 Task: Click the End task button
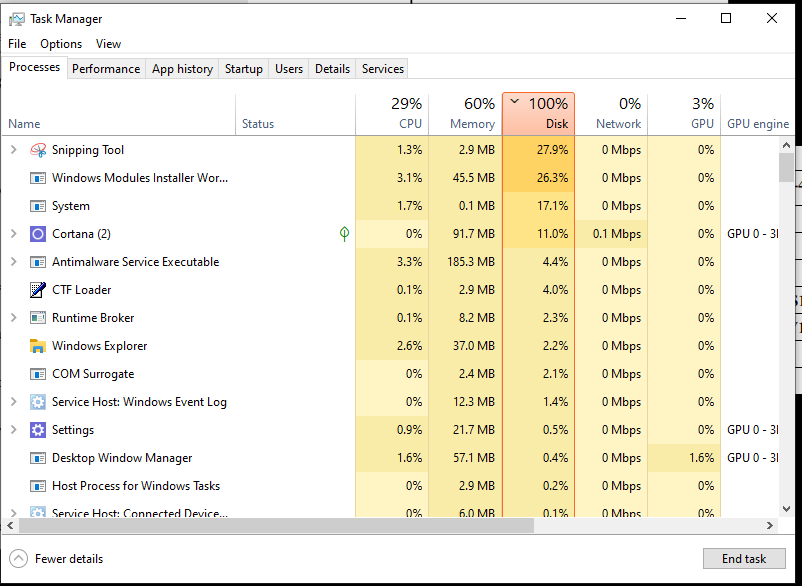tap(744, 559)
